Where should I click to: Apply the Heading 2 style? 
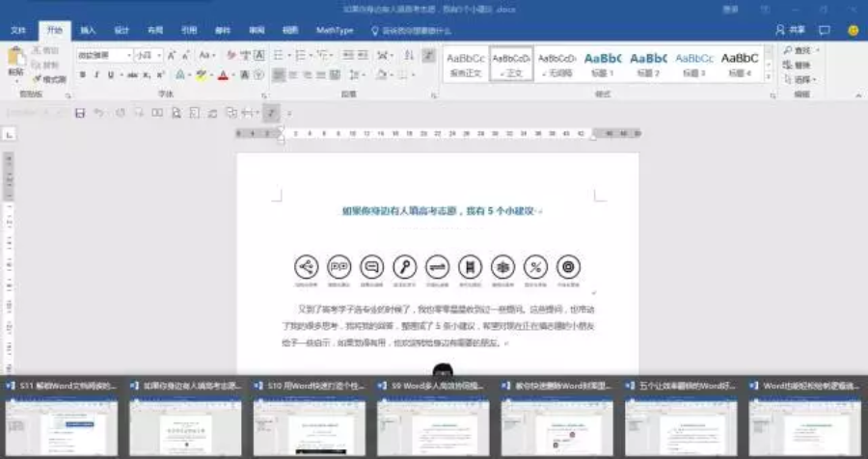[648, 65]
